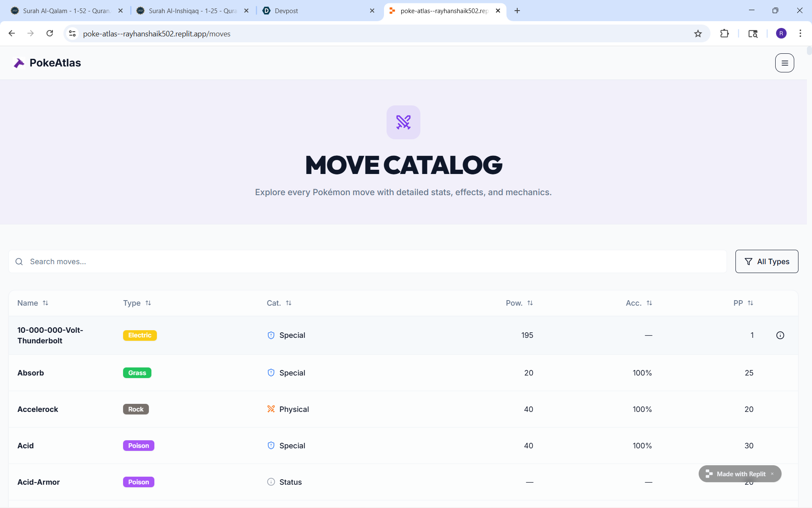Dismiss the Made with Replit badge
The height and width of the screenshot is (508, 812).
pyautogui.click(x=772, y=474)
